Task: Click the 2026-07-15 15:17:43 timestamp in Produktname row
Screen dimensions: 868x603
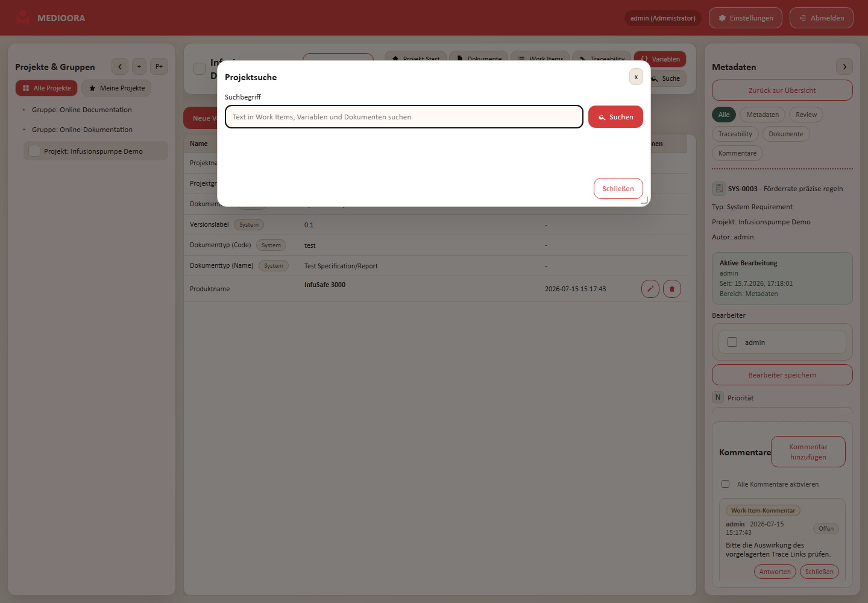Action: point(576,289)
